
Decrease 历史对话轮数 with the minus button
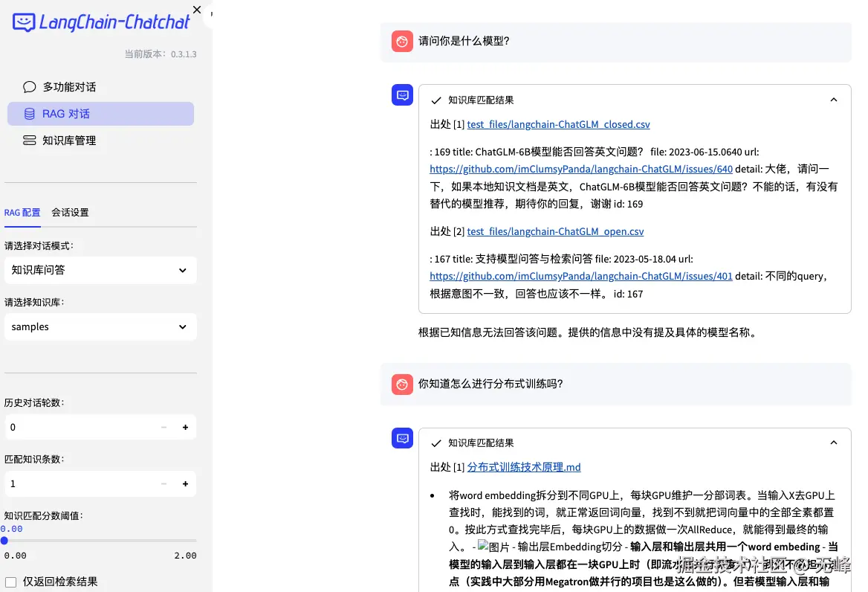pyautogui.click(x=163, y=427)
